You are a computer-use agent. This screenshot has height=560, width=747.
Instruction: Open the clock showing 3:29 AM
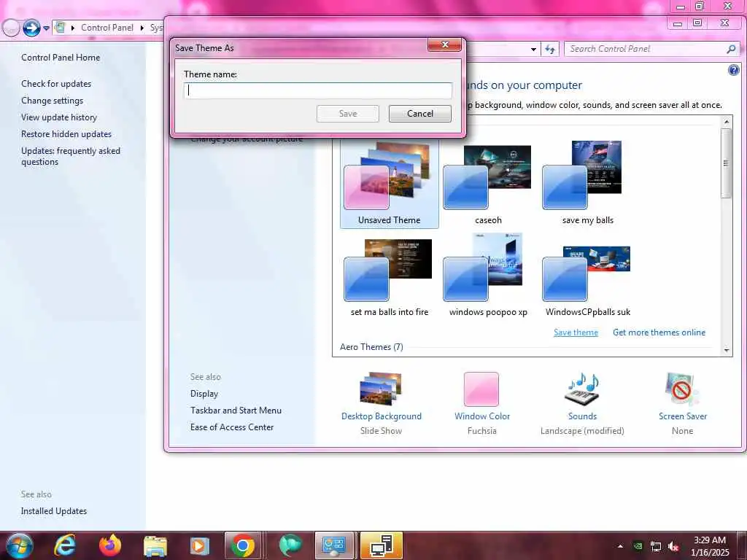pyautogui.click(x=710, y=546)
